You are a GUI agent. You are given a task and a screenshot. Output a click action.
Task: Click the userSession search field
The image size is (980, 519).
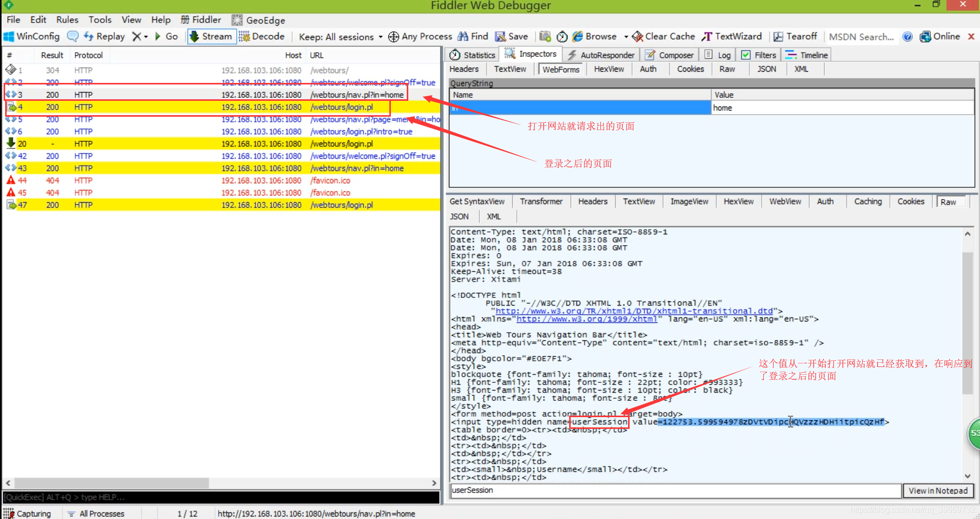pyautogui.click(x=675, y=490)
